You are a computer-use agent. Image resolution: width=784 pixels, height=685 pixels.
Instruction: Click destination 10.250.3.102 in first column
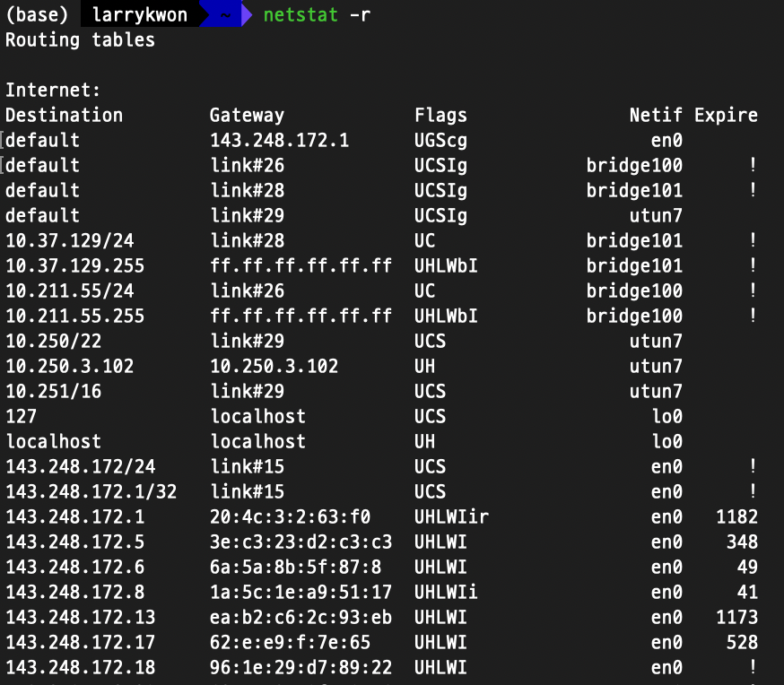[x=69, y=366]
